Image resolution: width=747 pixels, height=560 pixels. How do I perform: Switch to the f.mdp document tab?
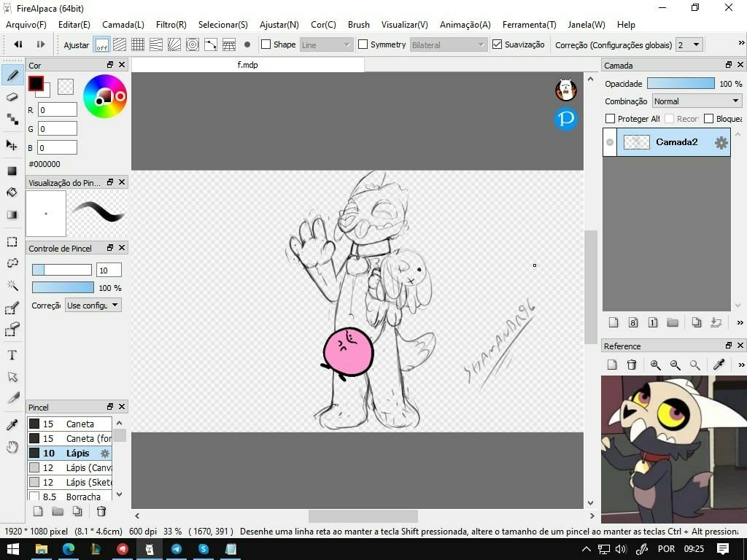click(x=248, y=65)
